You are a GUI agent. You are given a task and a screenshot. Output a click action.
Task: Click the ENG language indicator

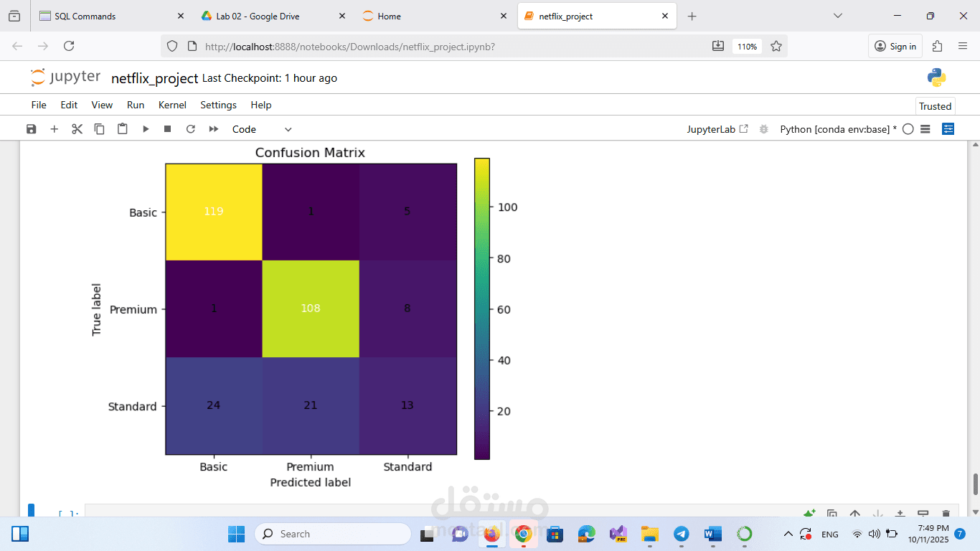click(x=830, y=534)
